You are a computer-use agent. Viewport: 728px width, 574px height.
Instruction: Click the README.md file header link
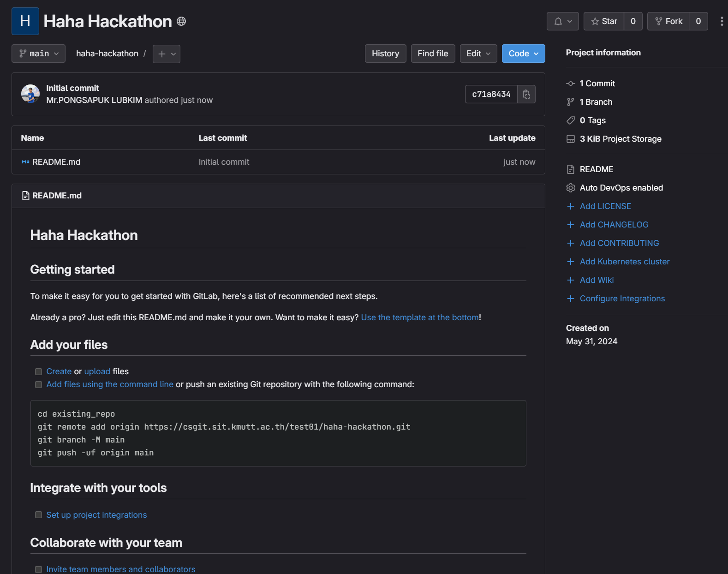(57, 196)
